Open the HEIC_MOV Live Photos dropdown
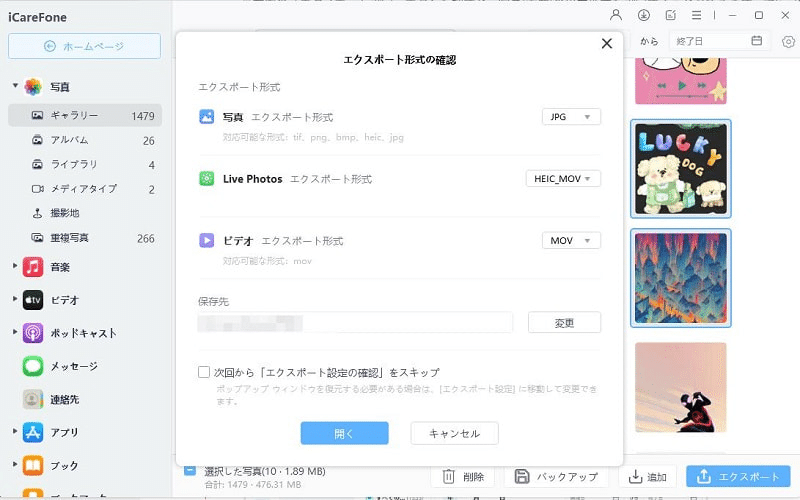The height and width of the screenshot is (500, 800). (x=563, y=179)
